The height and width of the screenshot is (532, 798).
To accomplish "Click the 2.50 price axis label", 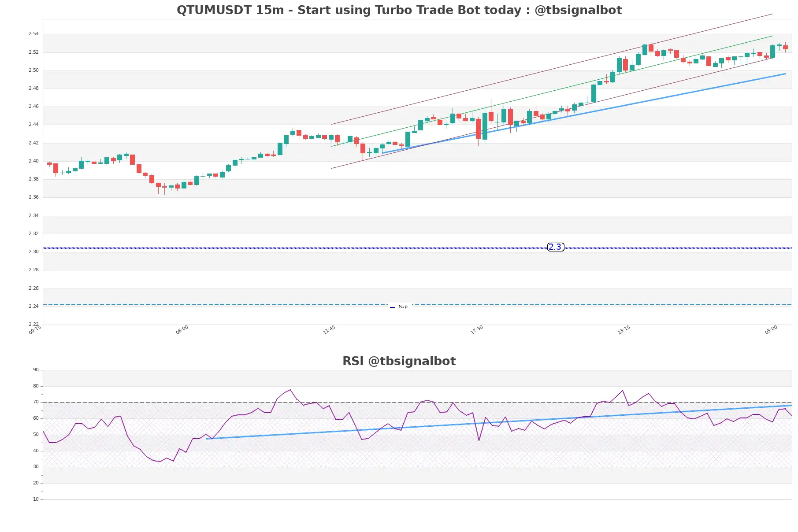I will pyautogui.click(x=33, y=70).
